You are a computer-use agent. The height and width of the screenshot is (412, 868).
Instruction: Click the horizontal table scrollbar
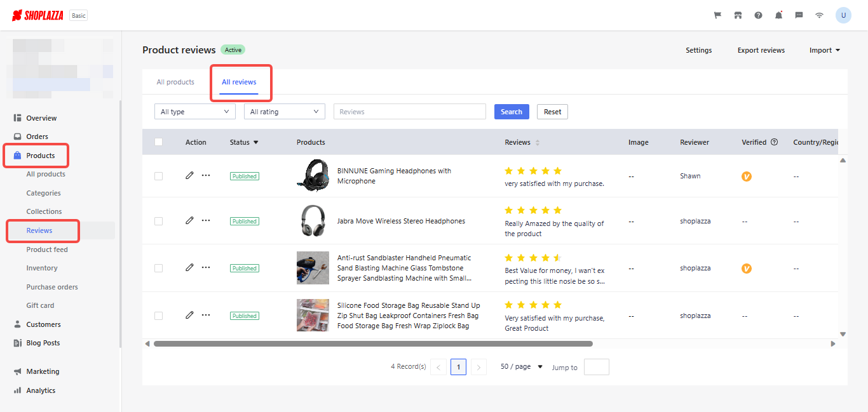coord(373,343)
